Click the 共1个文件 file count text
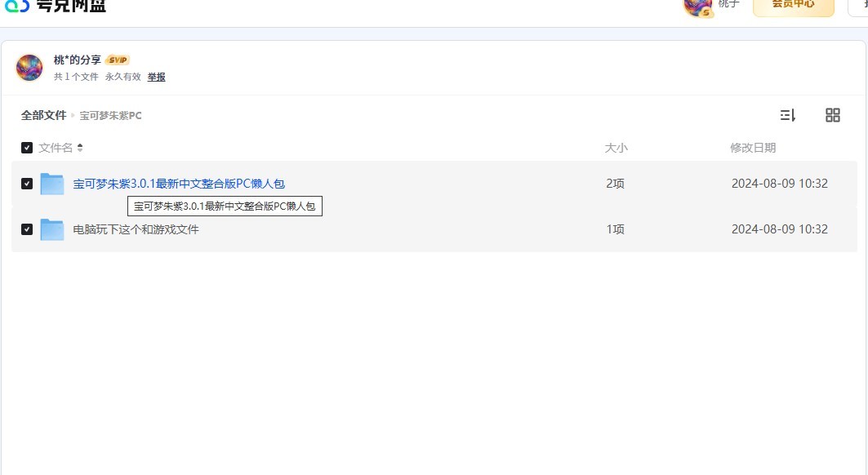Screen dimensions: 868x475 point(76,77)
